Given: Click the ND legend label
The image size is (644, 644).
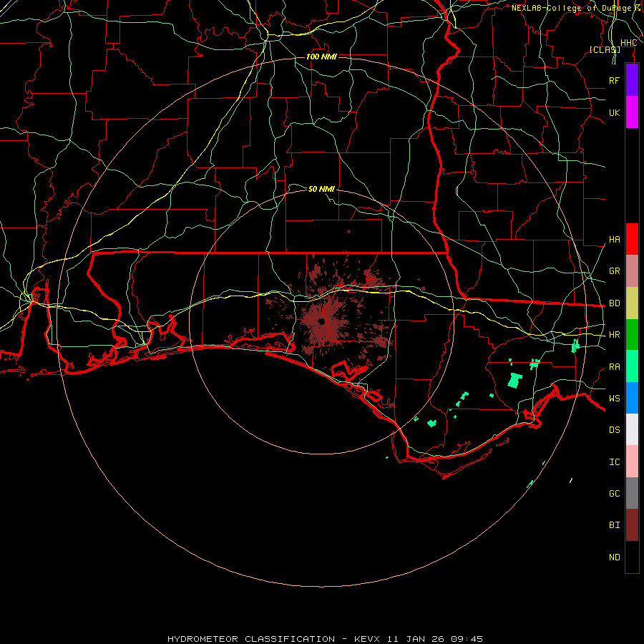Looking at the screenshot, I should pyautogui.click(x=614, y=557).
